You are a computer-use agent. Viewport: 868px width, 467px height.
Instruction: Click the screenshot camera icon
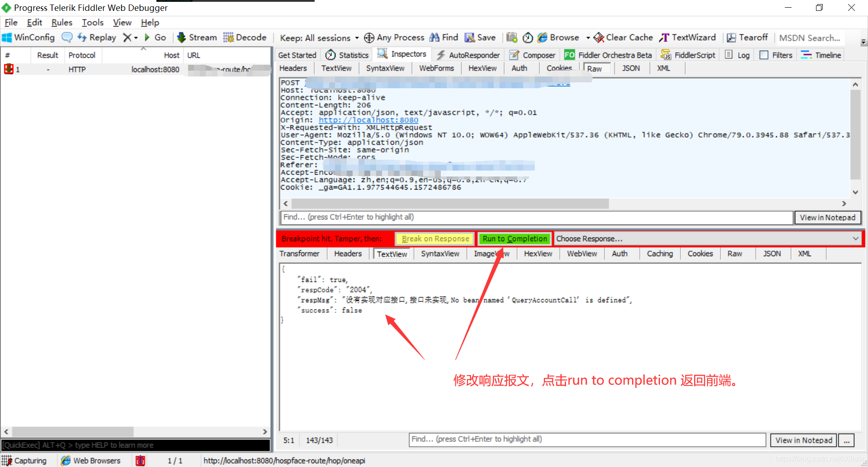pos(512,38)
